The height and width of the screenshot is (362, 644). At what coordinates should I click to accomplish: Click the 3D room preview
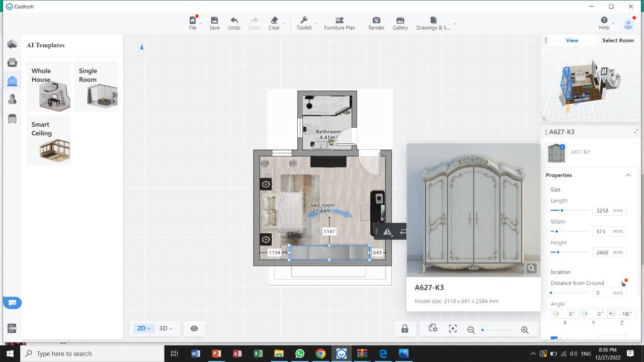[590, 84]
